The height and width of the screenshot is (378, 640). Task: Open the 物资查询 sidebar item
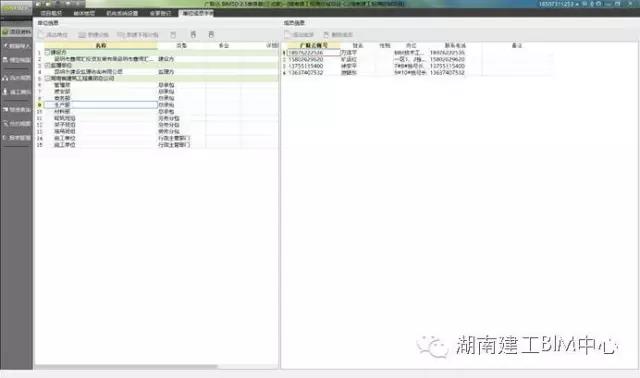coord(17,109)
